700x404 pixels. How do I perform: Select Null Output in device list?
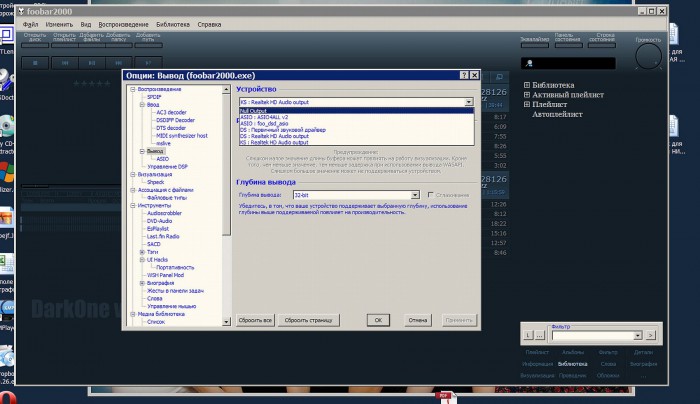[x=356, y=111]
